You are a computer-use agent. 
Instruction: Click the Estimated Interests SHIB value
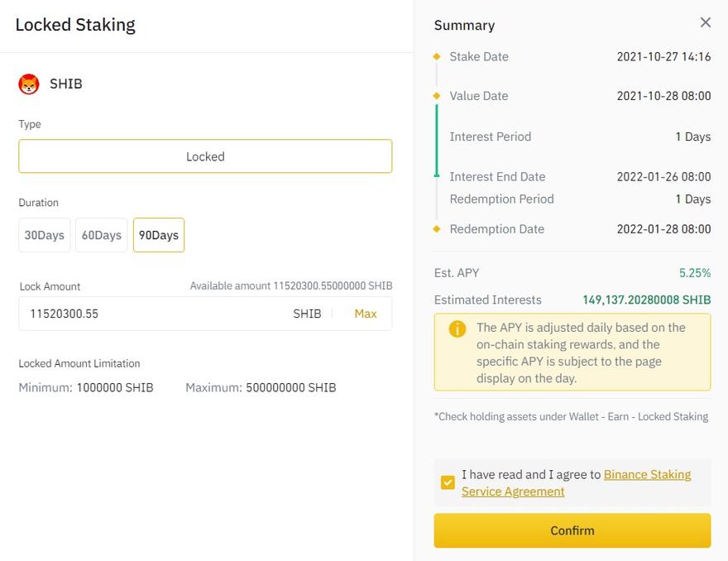[646, 300]
